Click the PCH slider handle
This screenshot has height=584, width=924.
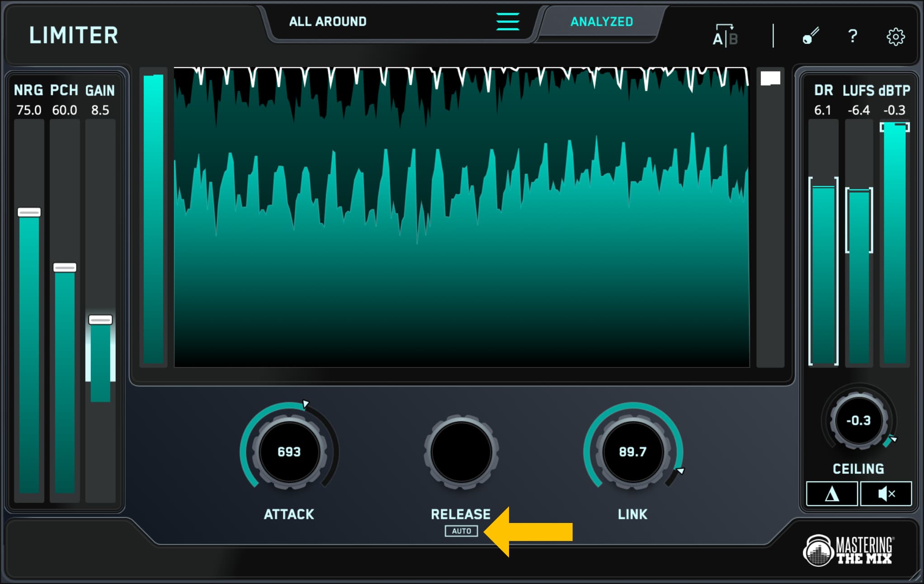tap(65, 268)
